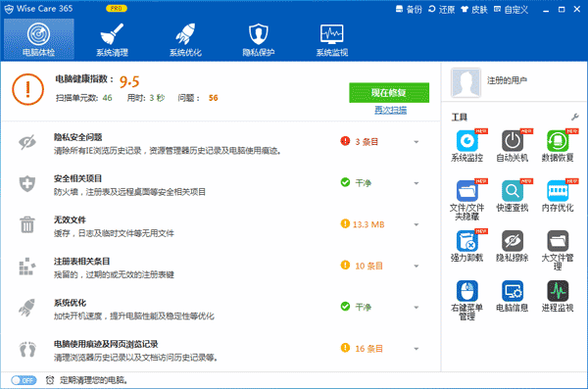
Task: Toggle the 定期清理 OFF switch
Action: click(x=24, y=380)
